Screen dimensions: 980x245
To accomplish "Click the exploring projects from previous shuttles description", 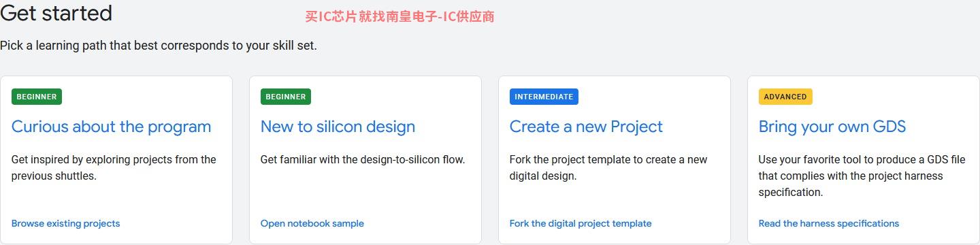I will click(x=114, y=167).
